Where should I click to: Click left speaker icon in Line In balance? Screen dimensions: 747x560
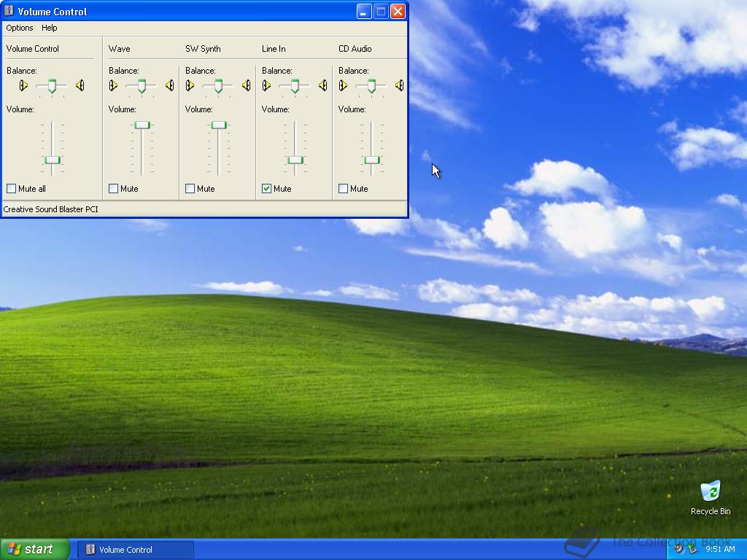pos(266,85)
